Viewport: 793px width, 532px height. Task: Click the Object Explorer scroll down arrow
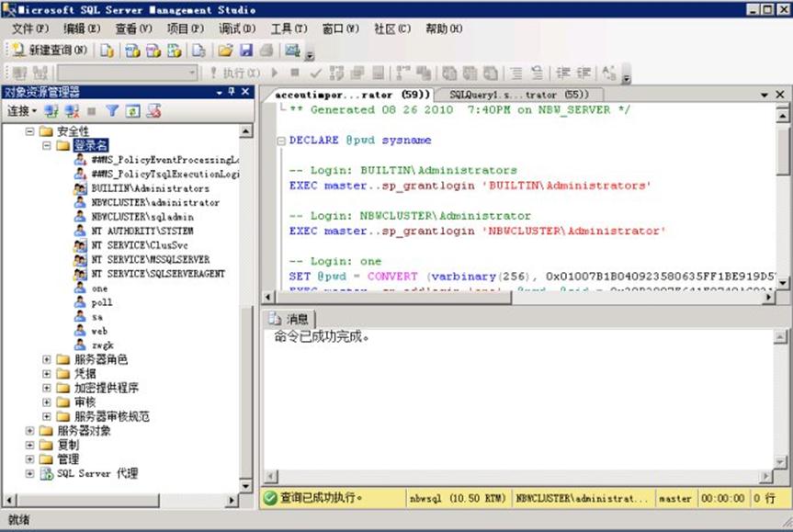pyautogui.click(x=245, y=486)
